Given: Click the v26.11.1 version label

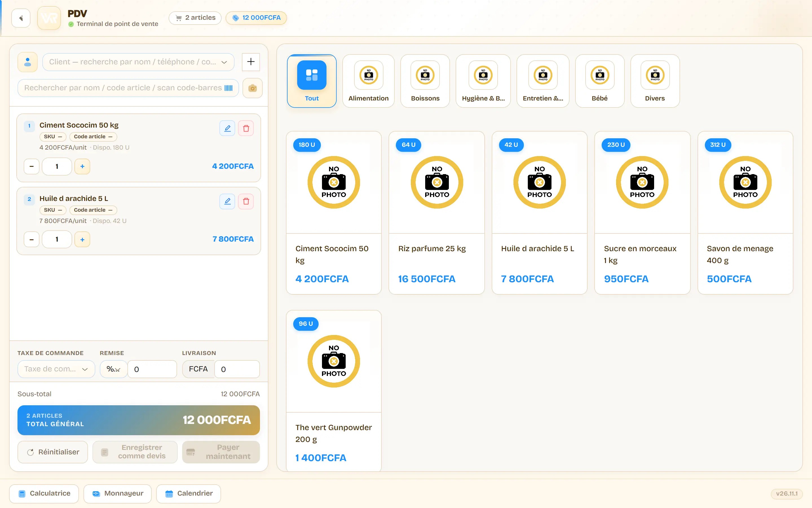Looking at the screenshot, I should pyautogui.click(x=787, y=494).
